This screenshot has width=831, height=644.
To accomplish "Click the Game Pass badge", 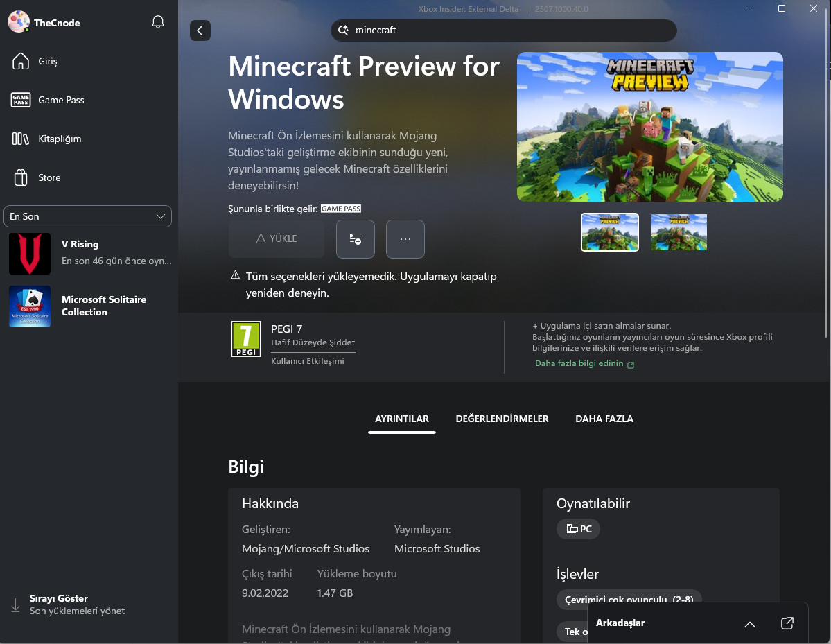I will tap(341, 209).
